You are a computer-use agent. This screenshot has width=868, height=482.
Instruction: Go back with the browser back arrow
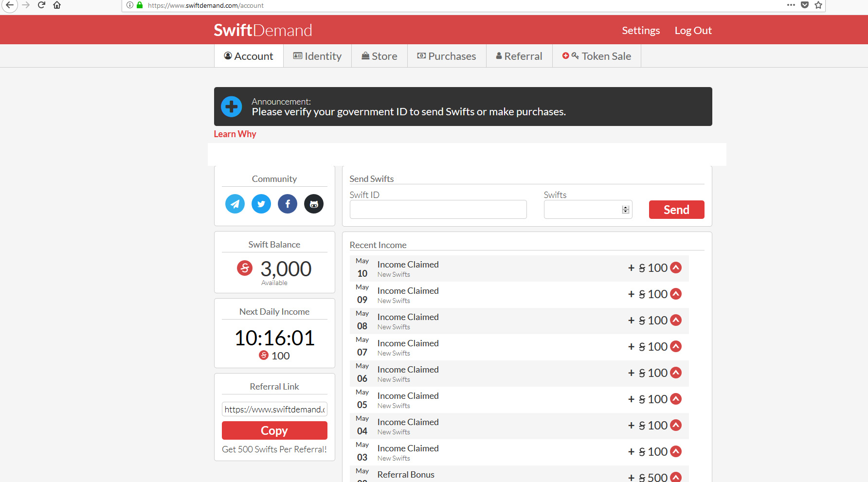coord(10,5)
